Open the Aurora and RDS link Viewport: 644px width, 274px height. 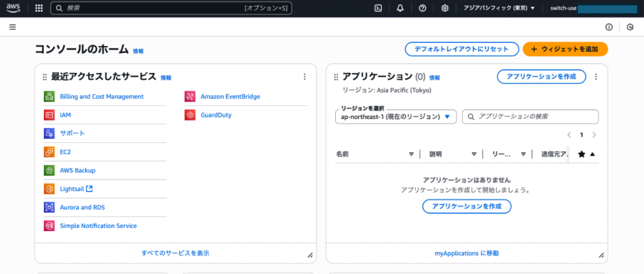pyautogui.click(x=82, y=207)
